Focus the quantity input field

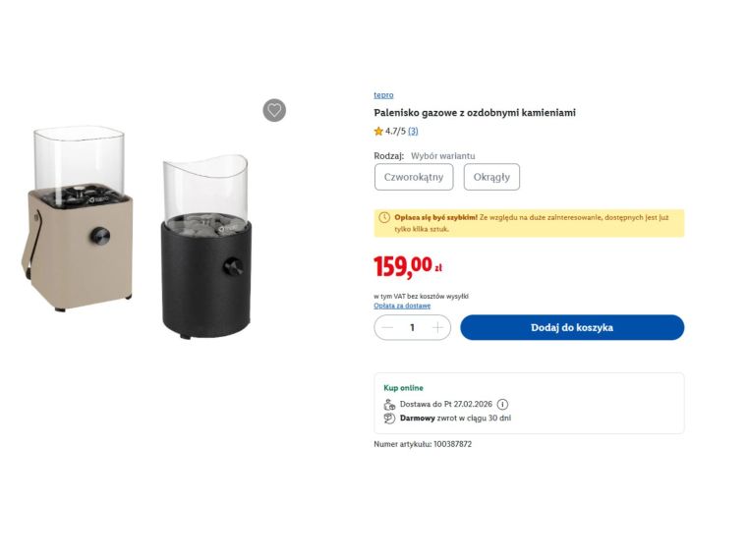(x=412, y=328)
